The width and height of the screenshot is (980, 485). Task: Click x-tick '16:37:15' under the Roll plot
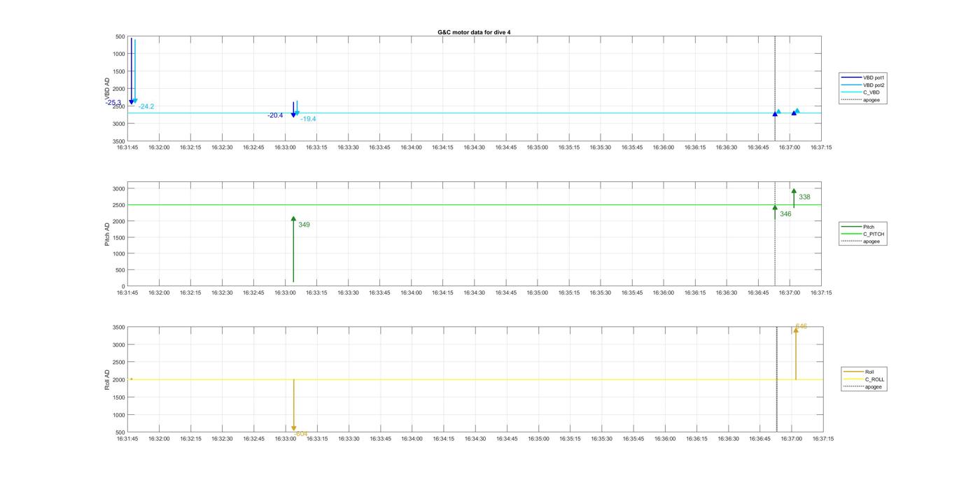(x=822, y=439)
